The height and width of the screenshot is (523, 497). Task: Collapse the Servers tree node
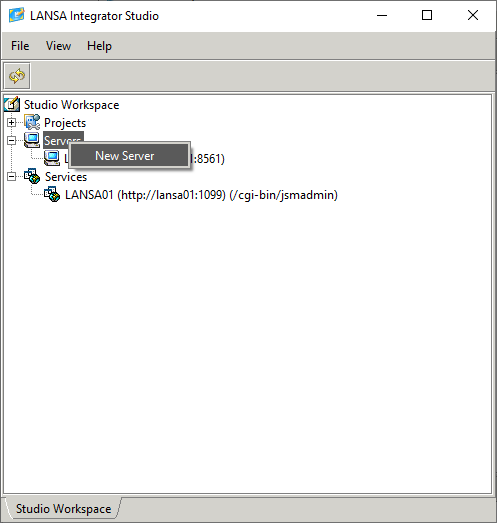[11, 141]
